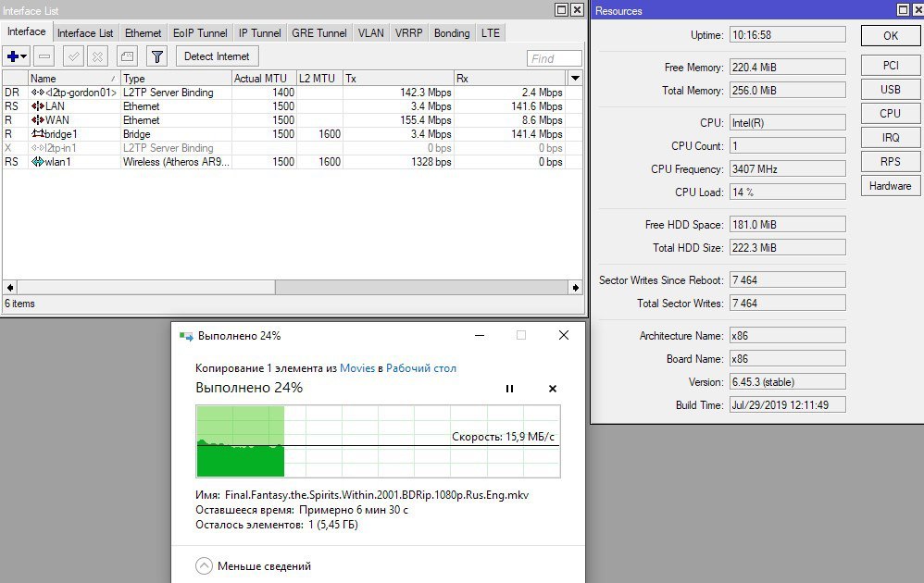
Task: Select the l2tp-gordon01 interface row
Action: click(283, 93)
